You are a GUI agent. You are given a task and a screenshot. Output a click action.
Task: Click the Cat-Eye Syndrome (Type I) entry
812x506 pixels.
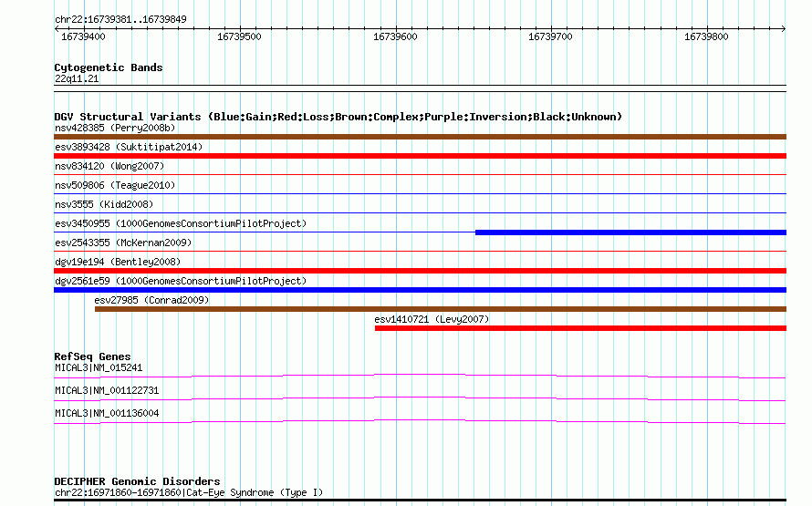tap(189, 492)
